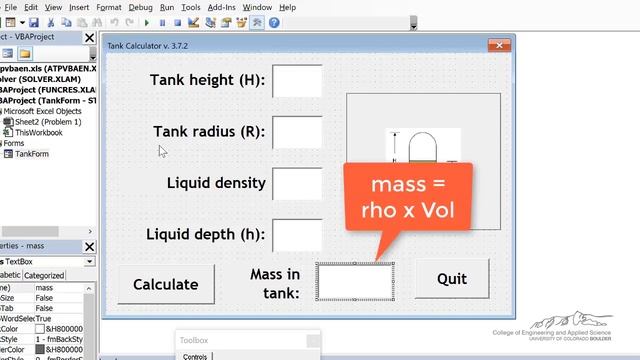The width and height of the screenshot is (640, 360).
Task: Close the Properties - mass panel
Action: [x=89, y=247]
